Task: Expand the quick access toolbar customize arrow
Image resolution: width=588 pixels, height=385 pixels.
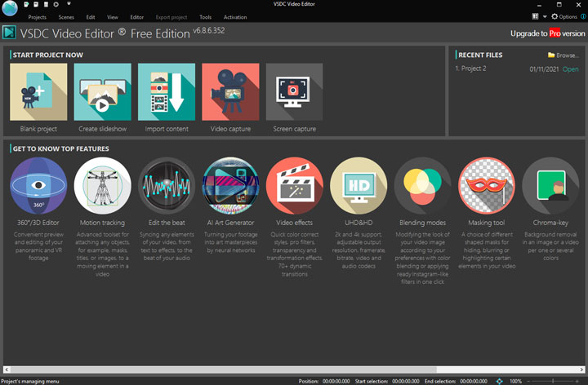Action: pos(69,4)
